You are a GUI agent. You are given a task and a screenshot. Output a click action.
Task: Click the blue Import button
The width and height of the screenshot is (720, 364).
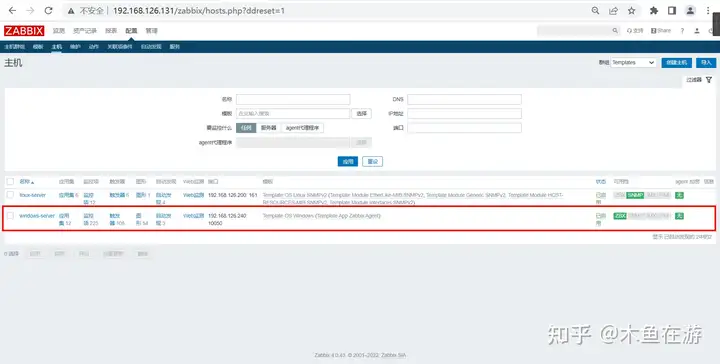coord(706,62)
